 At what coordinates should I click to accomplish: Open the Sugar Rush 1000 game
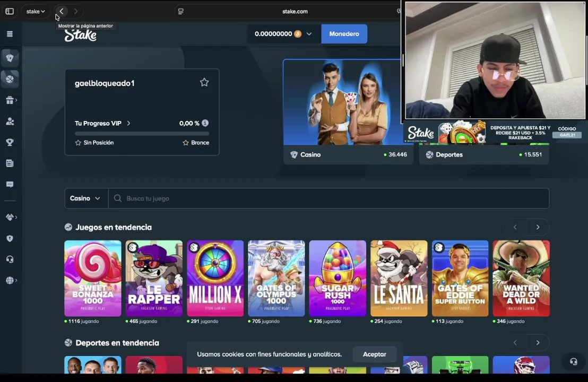338,278
